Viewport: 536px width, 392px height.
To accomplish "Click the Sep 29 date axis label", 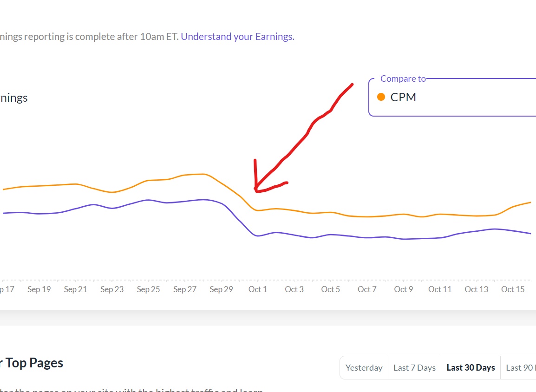I will pyautogui.click(x=221, y=289).
